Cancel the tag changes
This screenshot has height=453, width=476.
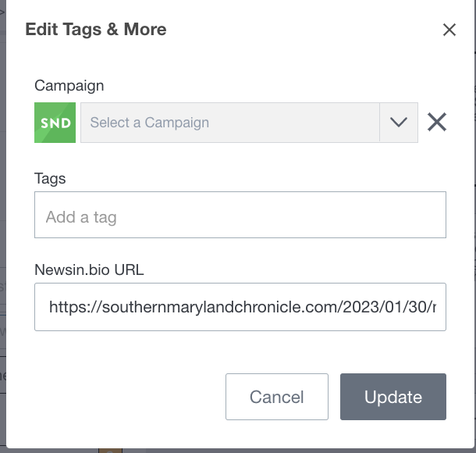pyautogui.click(x=277, y=397)
